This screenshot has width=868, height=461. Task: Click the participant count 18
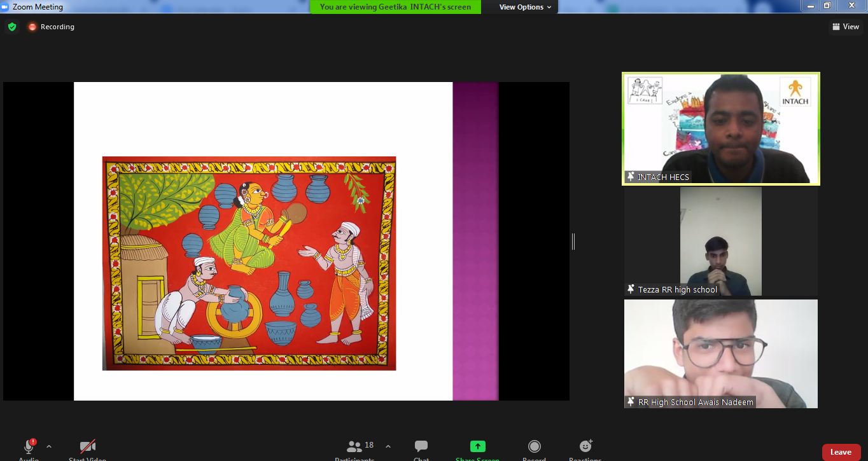click(x=369, y=445)
